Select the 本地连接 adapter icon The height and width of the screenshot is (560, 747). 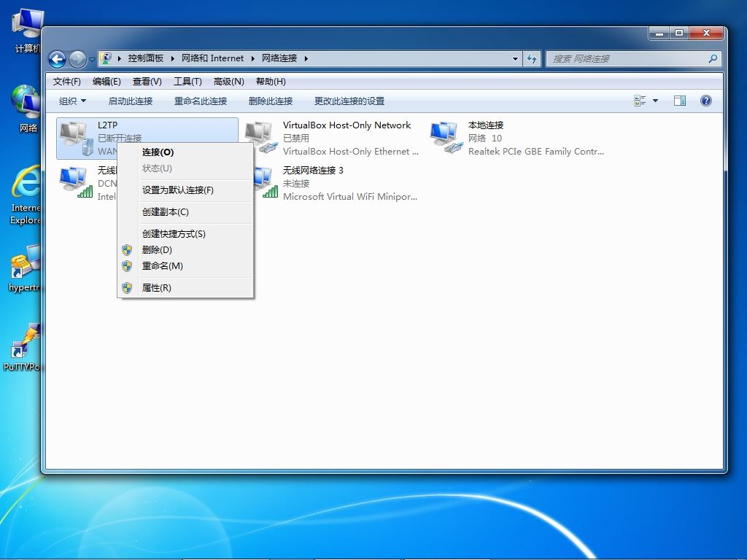pos(446,138)
